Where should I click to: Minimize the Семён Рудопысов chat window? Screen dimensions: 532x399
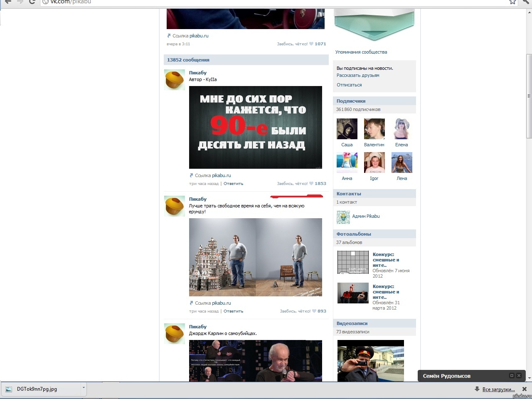click(x=512, y=376)
